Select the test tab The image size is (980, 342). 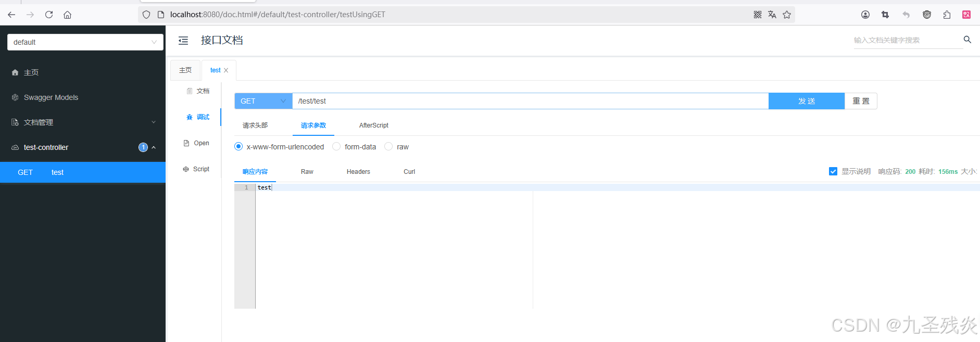pyautogui.click(x=216, y=70)
